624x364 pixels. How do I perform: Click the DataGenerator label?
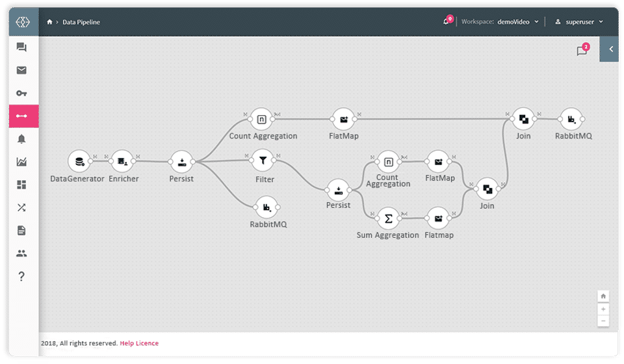coord(77,179)
